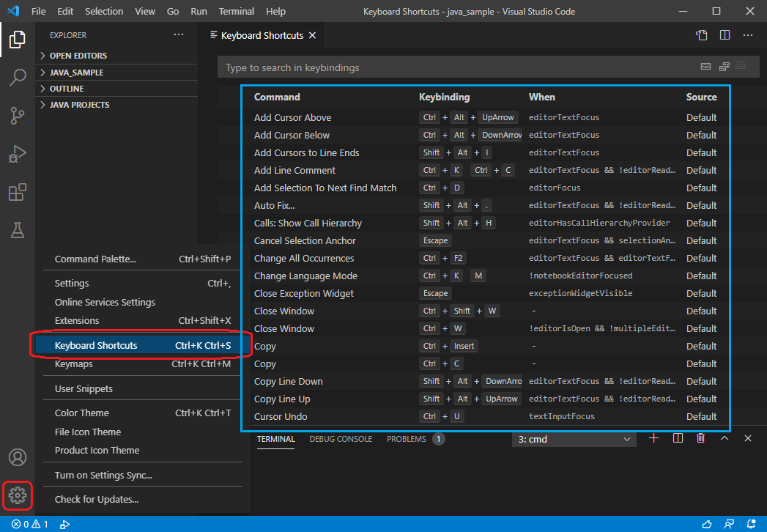Image resolution: width=767 pixels, height=532 pixels.
Task: Open the Selection menu
Action: pyautogui.click(x=104, y=11)
